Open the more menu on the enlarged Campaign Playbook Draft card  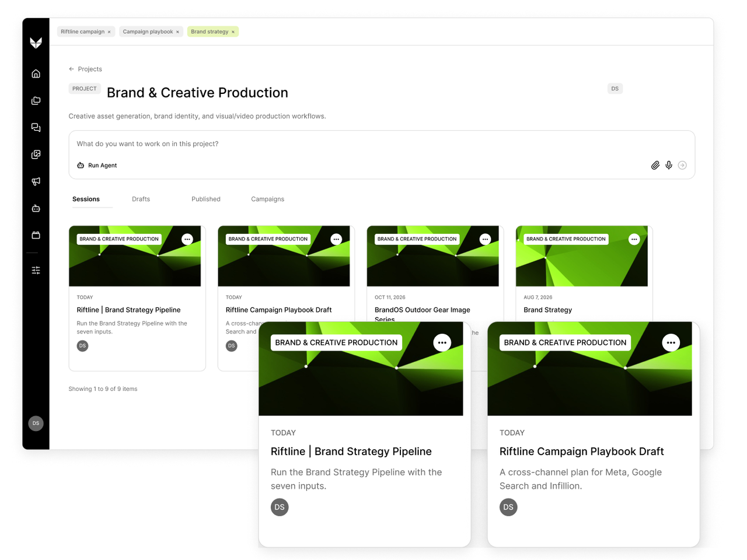point(671,342)
